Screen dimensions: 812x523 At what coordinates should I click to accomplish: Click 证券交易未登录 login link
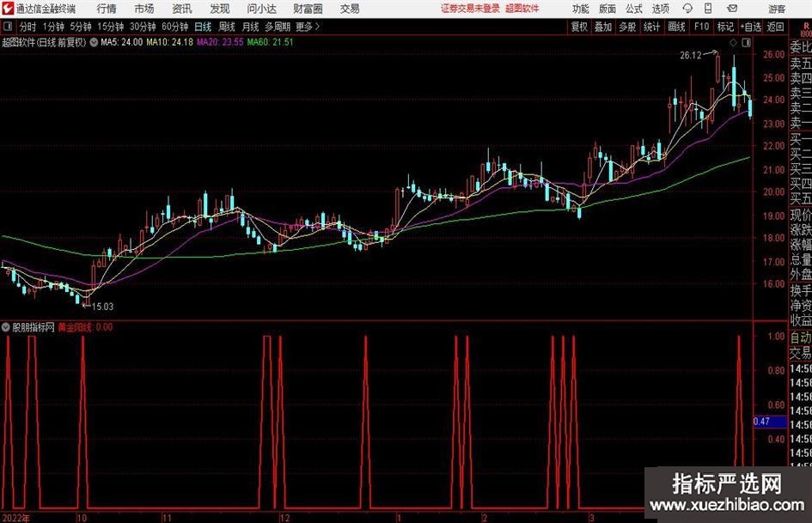[470, 9]
